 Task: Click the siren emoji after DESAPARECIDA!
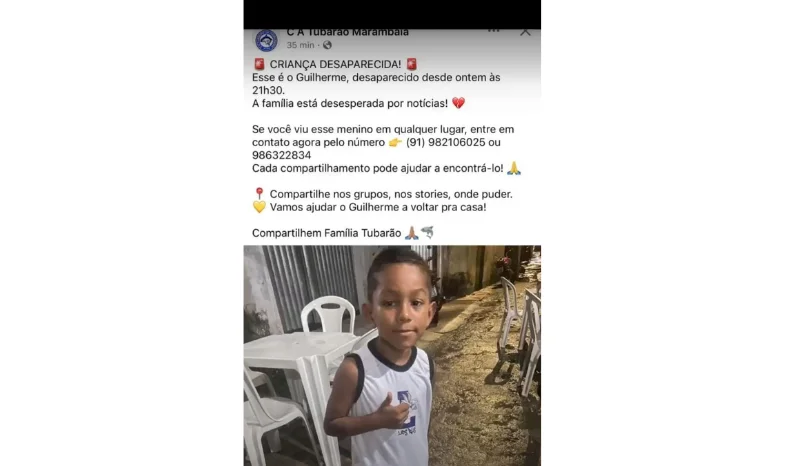412,64
